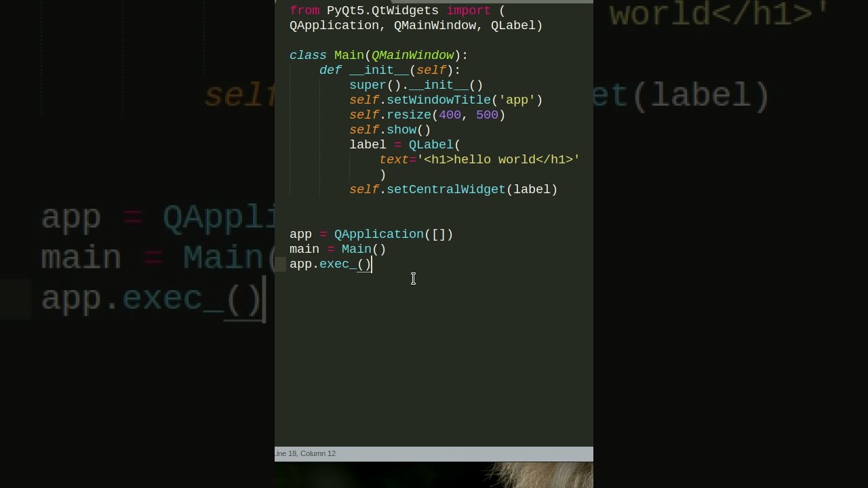Screen dimensions: 868x488
Task: Click 'QMainWindow,' in the import list
Action: pos(439,25)
